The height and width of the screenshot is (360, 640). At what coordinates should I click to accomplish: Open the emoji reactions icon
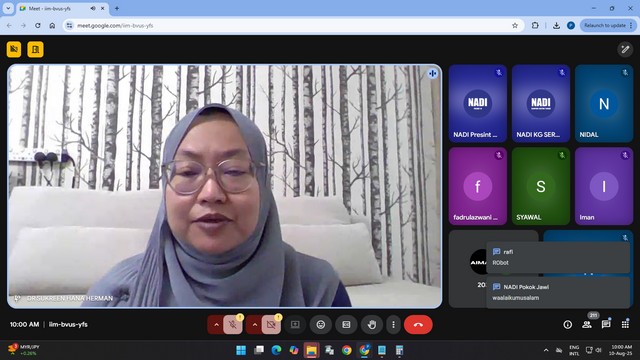tap(321, 324)
